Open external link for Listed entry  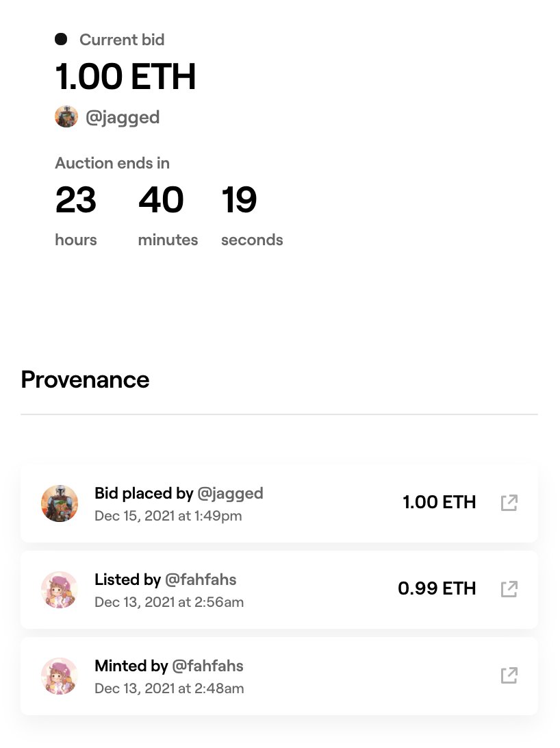click(x=509, y=589)
